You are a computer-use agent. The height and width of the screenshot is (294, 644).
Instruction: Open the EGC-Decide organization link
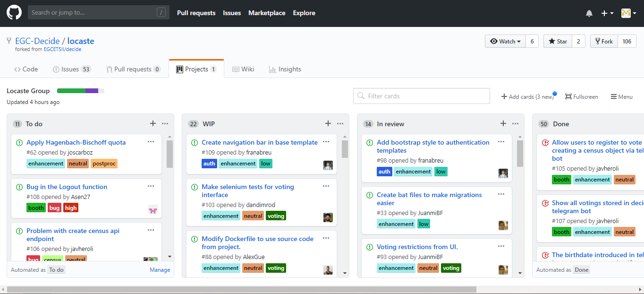click(x=37, y=41)
